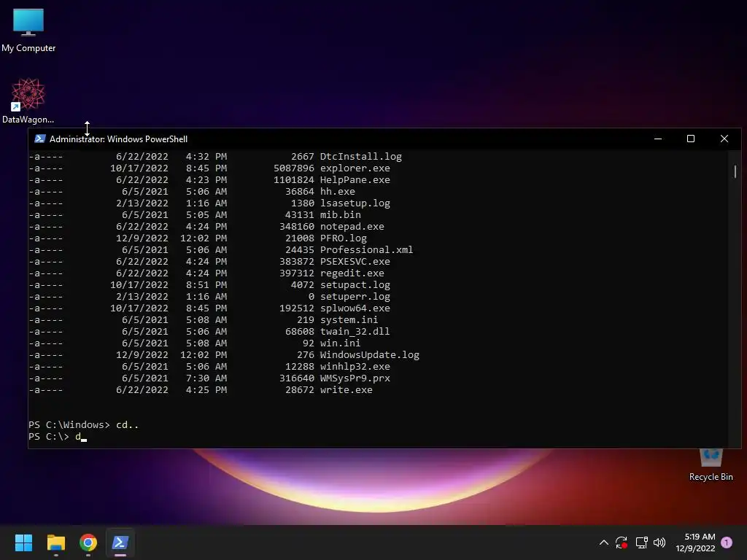Image resolution: width=747 pixels, height=560 pixels.
Task: Minimize the PowerShell window
Action: coord(658,139)
